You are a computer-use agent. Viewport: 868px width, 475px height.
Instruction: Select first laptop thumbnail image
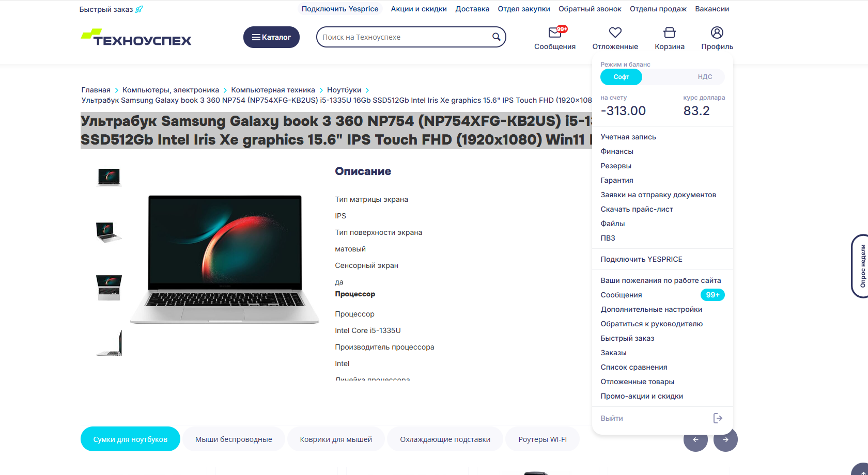click(x=109, y=177)
